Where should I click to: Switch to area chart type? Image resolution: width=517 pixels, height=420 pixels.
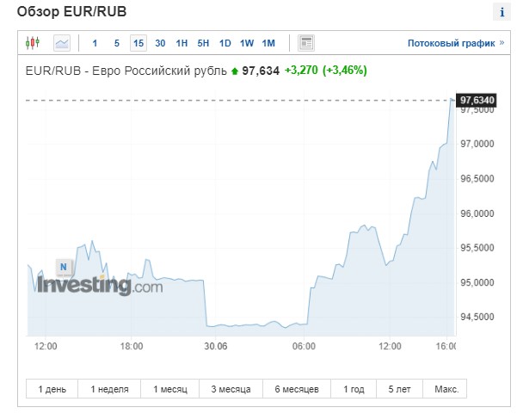click(x=62, y=42)
